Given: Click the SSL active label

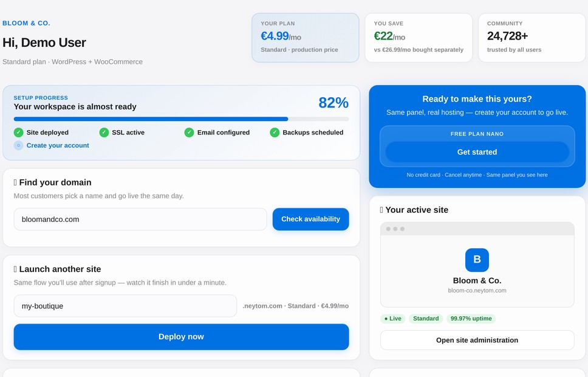Looking at the screenshot, I should [x=128, y=133].
